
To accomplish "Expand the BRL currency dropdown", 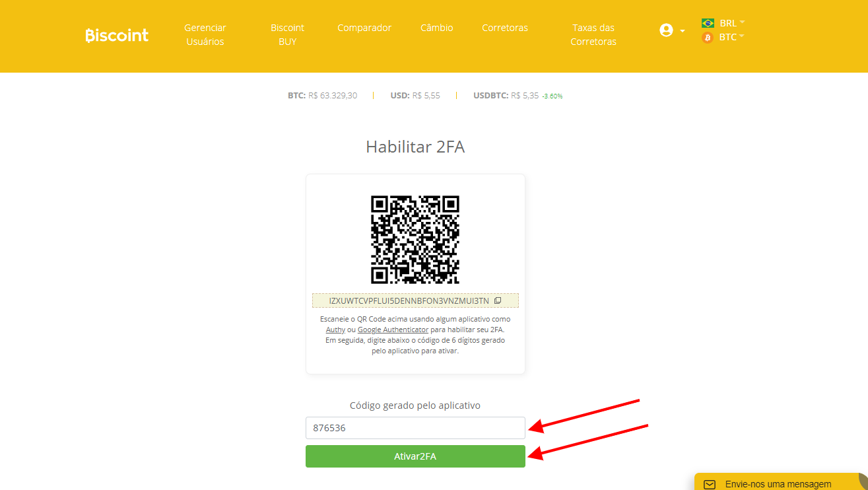I will 731,23.
